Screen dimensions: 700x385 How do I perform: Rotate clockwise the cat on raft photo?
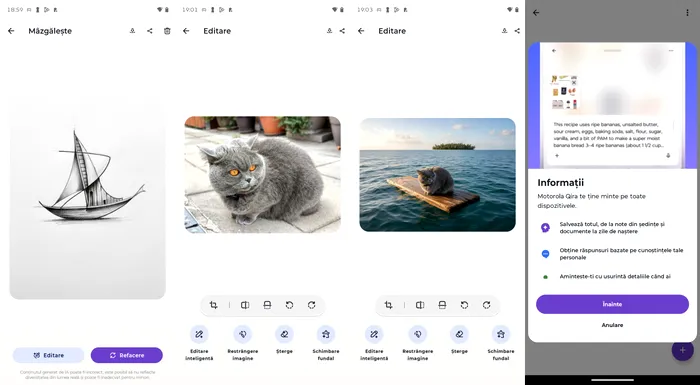(487, 305)
